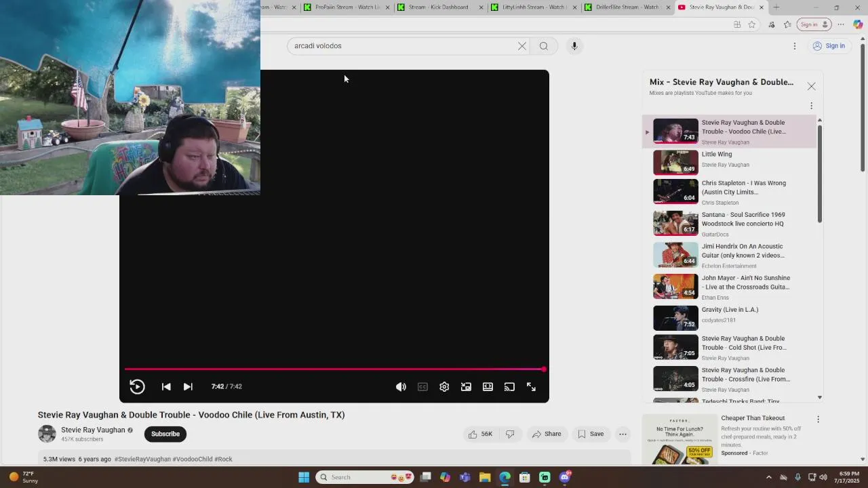Open the Mix playlist options menu
The height and width of the screenshot is (488, 868).
coord(811,106)
